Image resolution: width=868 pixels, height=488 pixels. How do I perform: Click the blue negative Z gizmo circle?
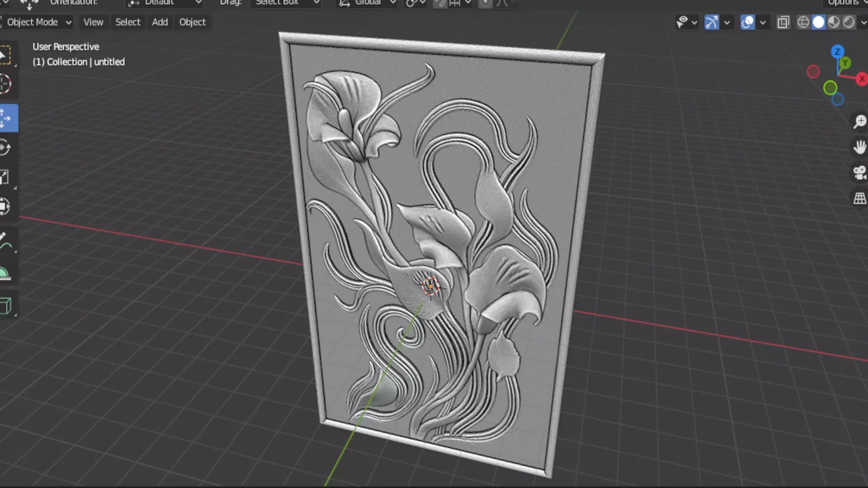coord(838,99)
